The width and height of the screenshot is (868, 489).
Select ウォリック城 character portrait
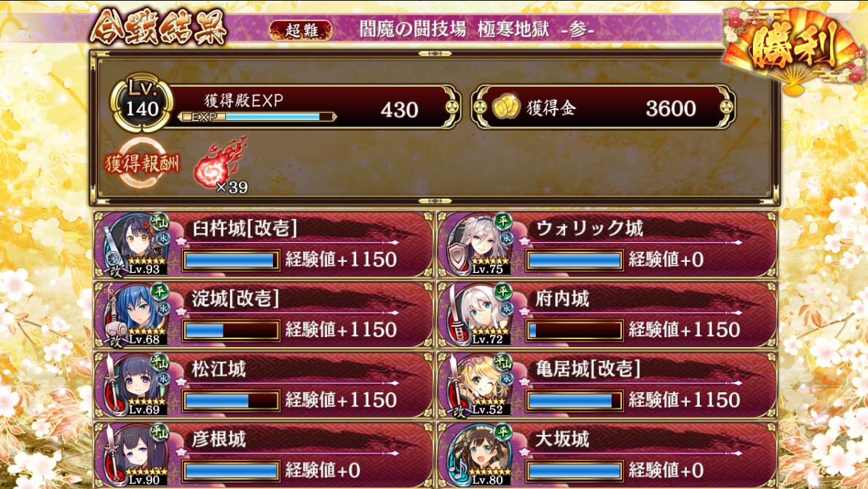(481, 244)
